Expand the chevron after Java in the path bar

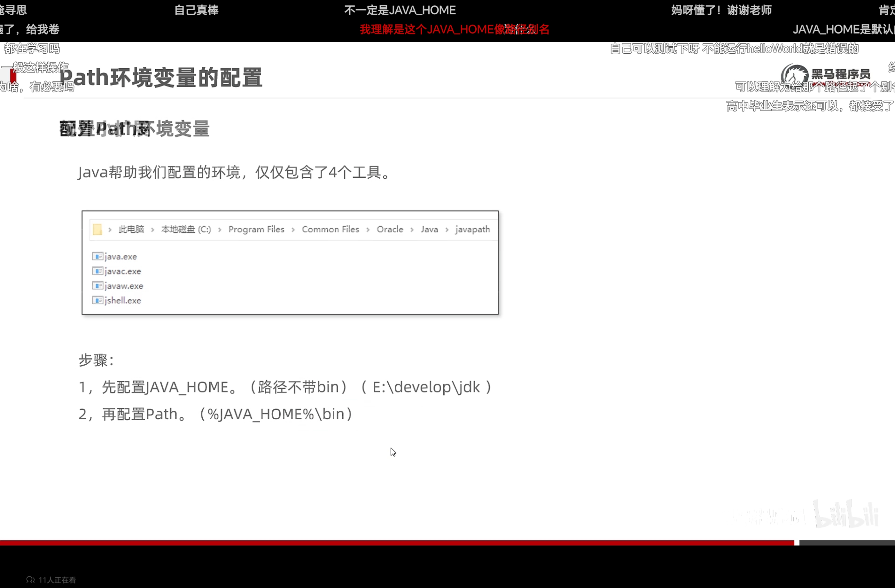click(x=447, y=229)
